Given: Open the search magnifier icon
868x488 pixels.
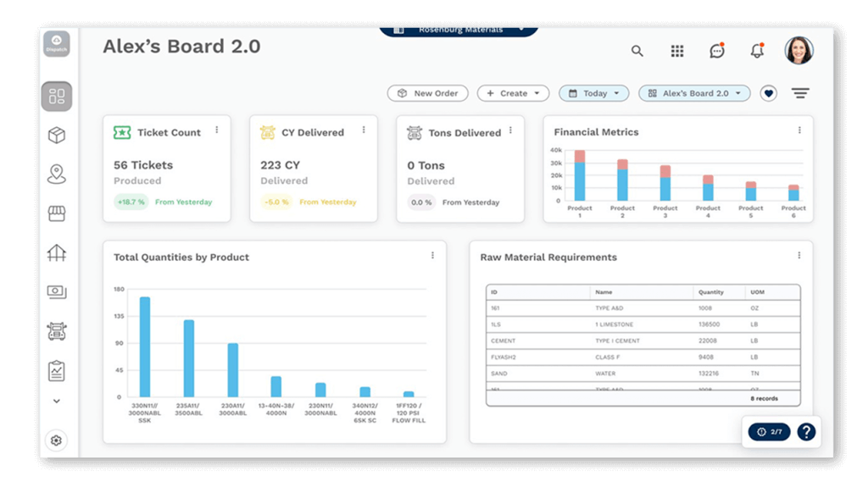Looking at the screenshot, I should point(637,51).
